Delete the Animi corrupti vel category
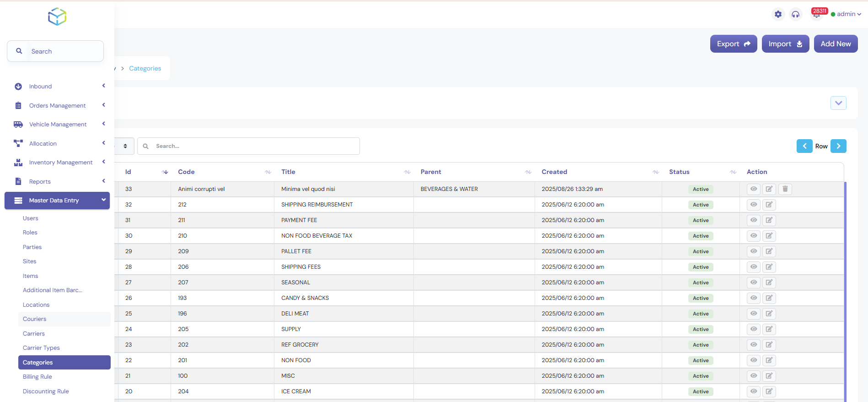This screenshot has width=868, height=402. point(785,189)
